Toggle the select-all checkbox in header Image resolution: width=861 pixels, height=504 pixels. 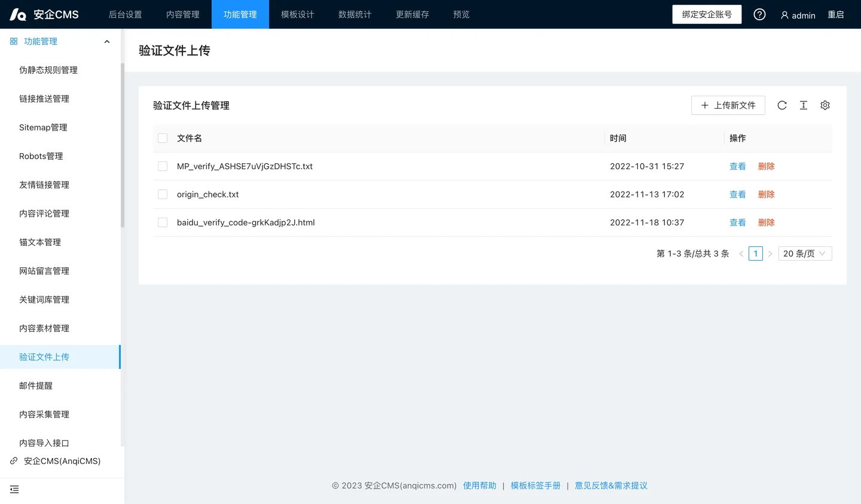163,138
